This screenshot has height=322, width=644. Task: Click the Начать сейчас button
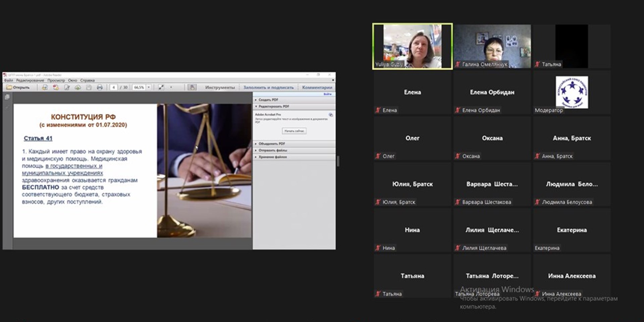coord(294,131)
